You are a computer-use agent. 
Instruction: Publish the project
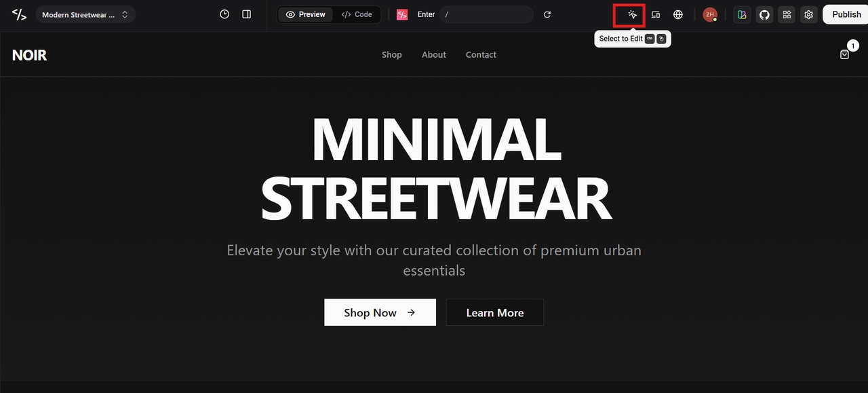pos(846,14)
